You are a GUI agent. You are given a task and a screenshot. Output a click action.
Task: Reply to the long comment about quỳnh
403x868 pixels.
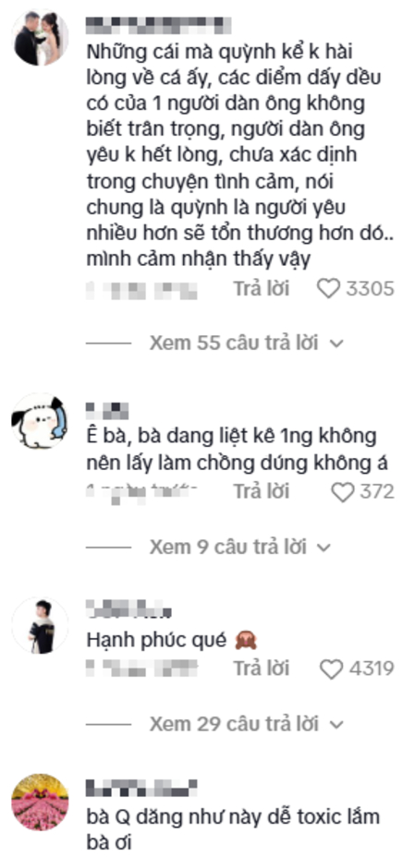coord(261,288)
